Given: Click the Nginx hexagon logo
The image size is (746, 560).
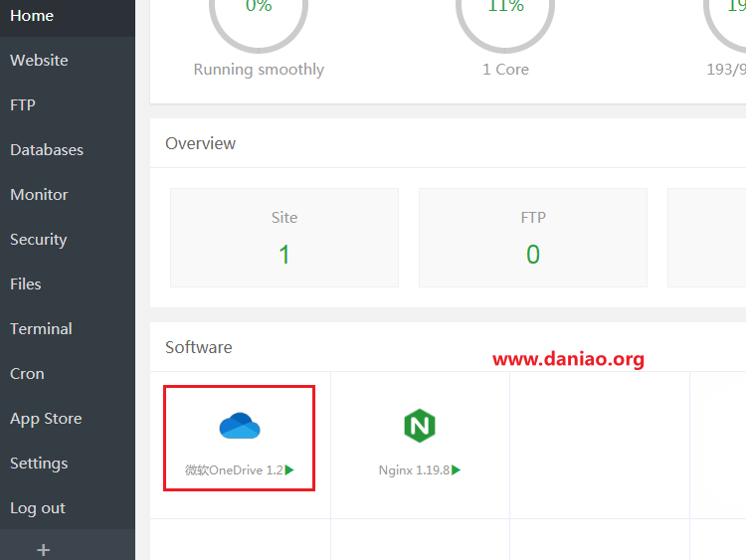Looking at the screenshot, I should pos(419,426).
